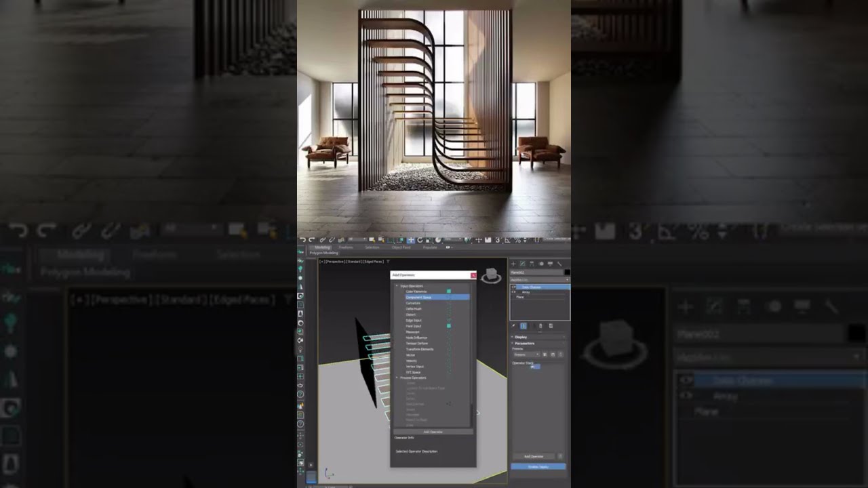Switch to the Populate ribbon tab
The height and width of the screenshot is (488, 868).
click(430, 247)
